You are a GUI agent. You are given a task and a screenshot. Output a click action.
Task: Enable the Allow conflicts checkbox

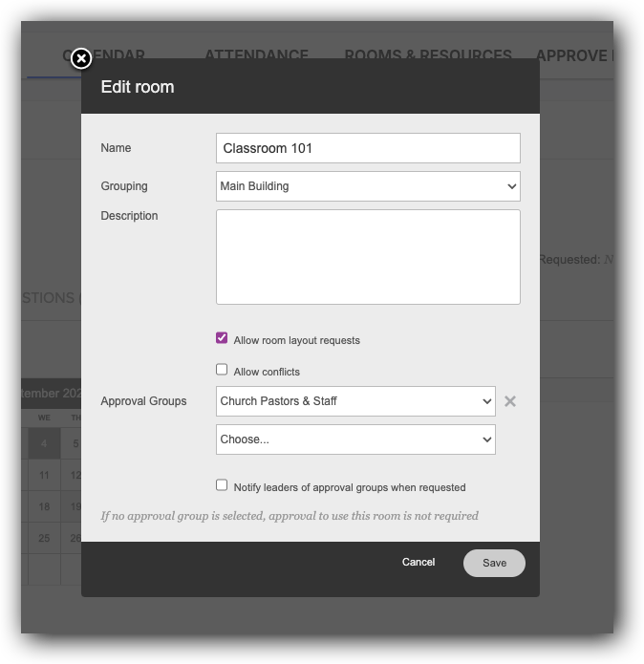tap(222, 370)
